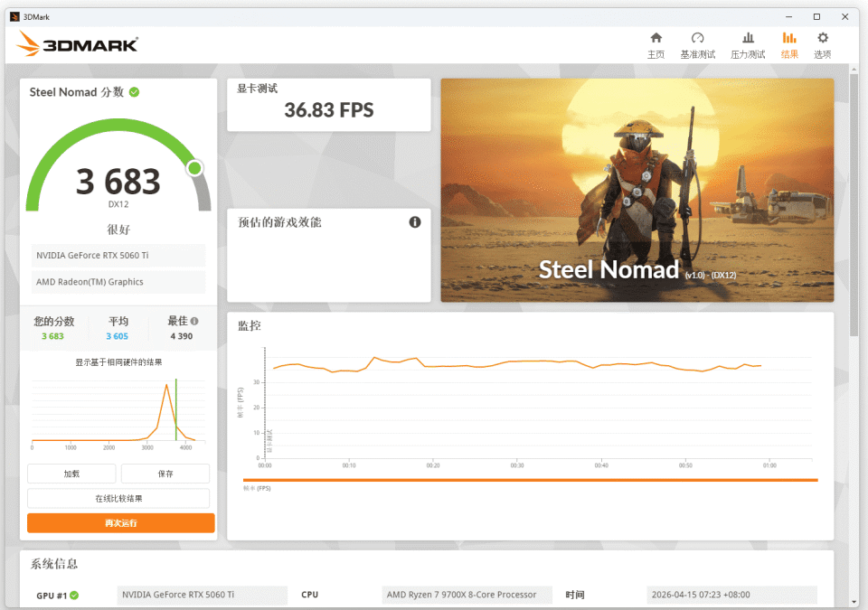Image resolution: width=868 pixels, height=610 pixels.
Task: Click GPU #1 value NVIDIA GeForce RTX 5060 Ti
Action: pos(202,595)
